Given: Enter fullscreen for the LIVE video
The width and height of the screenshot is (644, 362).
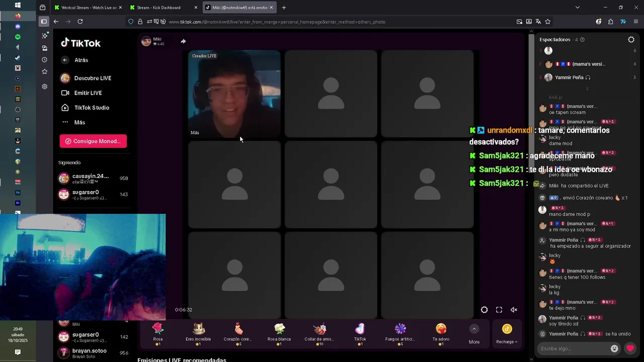Looking at the screenshot, I should 499,310.
